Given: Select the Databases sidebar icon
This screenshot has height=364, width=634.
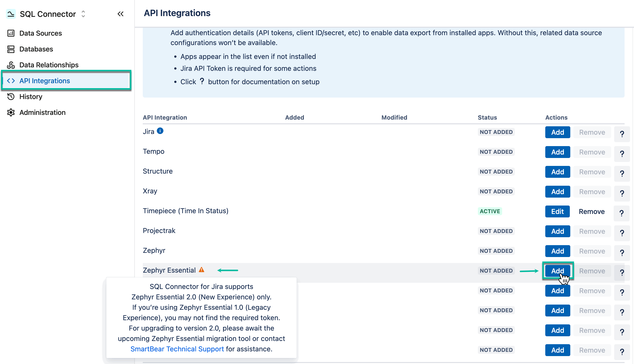Looking at the screenshot, I should point(10,49).
